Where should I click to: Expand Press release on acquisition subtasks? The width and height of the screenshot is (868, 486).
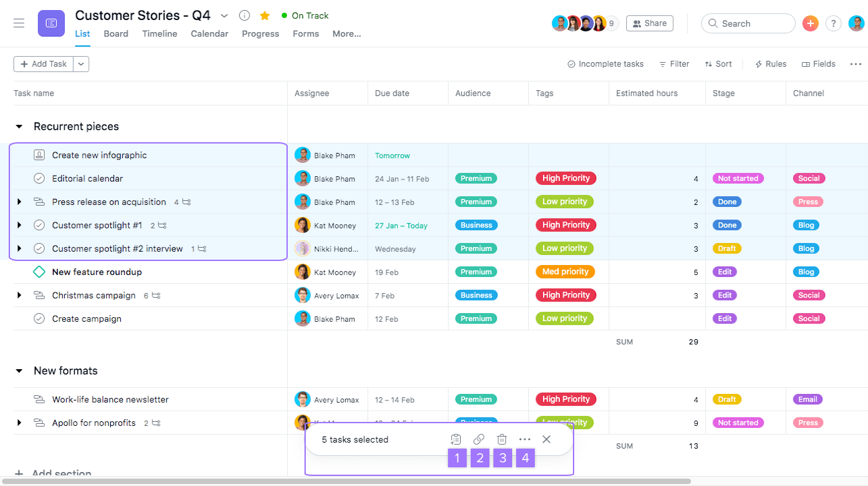pyautogui.click(x=19, y=202)
